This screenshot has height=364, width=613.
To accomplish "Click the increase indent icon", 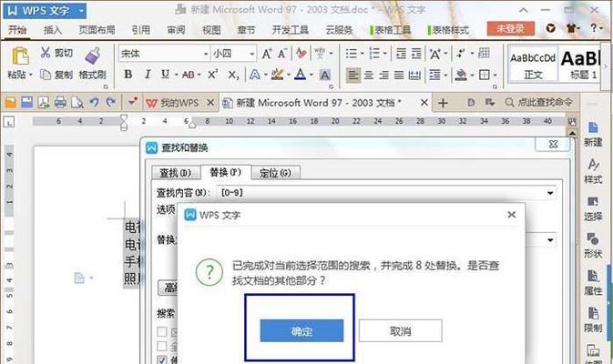I will point(416,54).
